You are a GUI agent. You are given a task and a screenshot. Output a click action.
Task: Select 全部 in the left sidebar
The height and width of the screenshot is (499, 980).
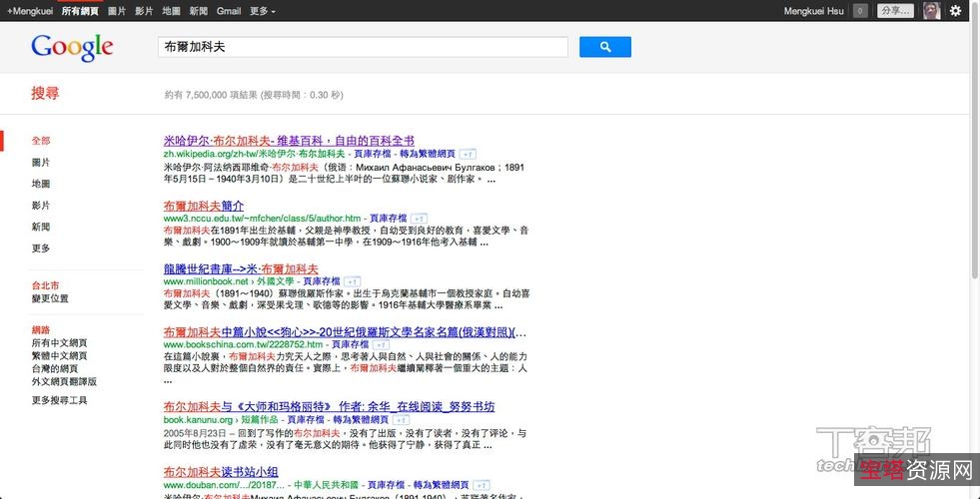click(41, 141)
